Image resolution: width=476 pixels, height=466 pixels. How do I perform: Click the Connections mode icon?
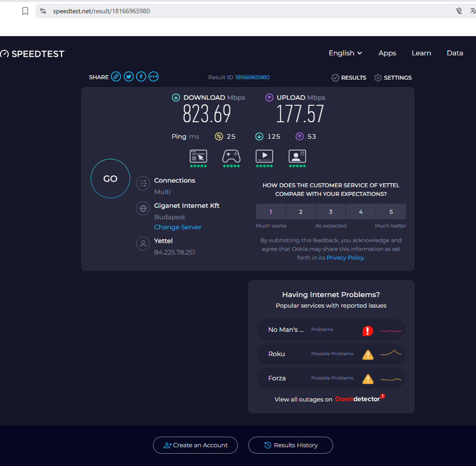click(x=143, y=183)
